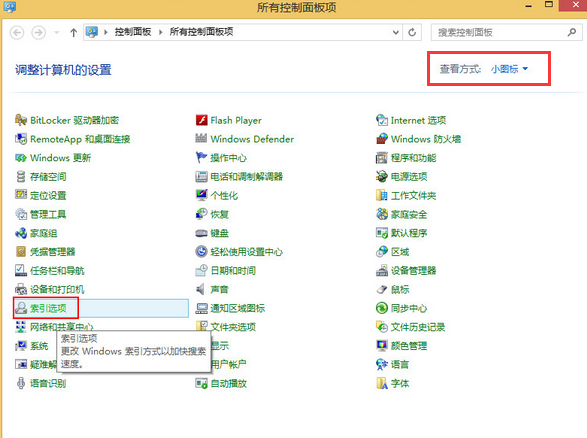This screenshot has width=587, height=438.
Task: Click the refresh button beside address bar
Action: coord(412,32)
